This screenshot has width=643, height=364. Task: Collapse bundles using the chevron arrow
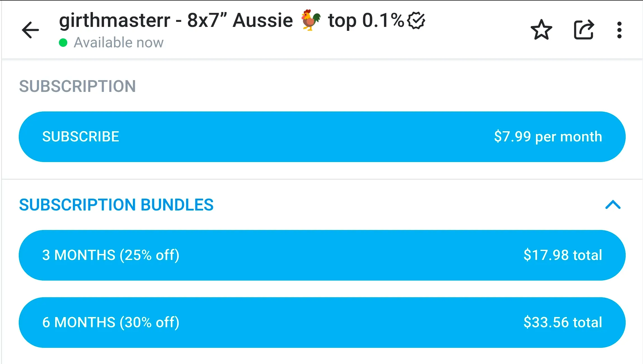(613, 205)
